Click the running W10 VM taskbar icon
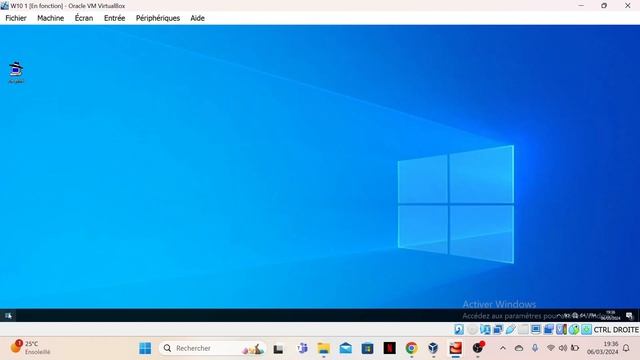Image resolution: width=640 pixels, height=360 pixels. (456, 348)
